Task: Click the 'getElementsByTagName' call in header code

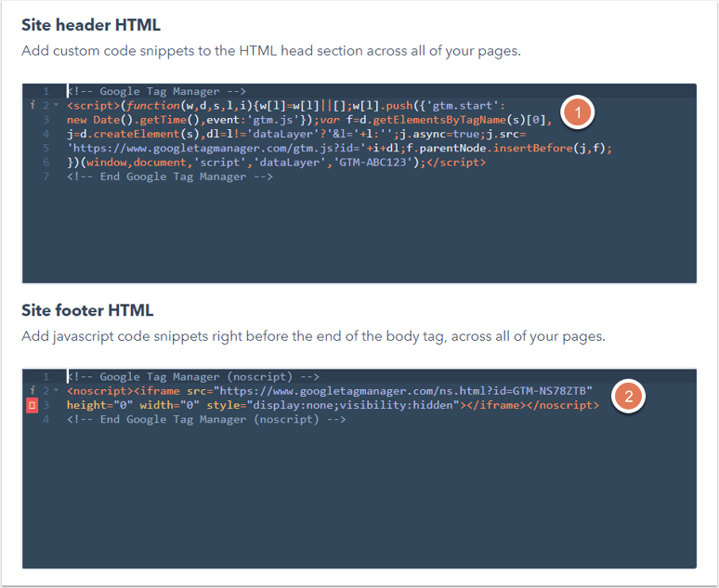Action: (439, 120)
